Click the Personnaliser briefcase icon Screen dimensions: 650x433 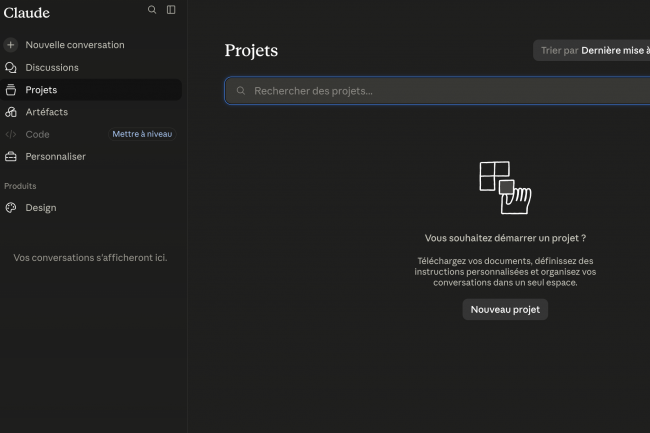click(x=11, y=157)
